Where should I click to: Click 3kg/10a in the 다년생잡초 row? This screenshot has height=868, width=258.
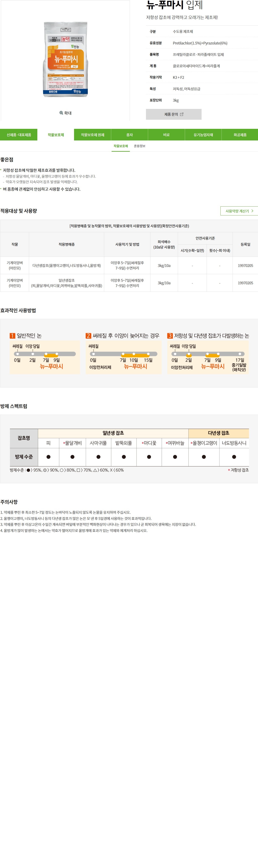point(164,265)
